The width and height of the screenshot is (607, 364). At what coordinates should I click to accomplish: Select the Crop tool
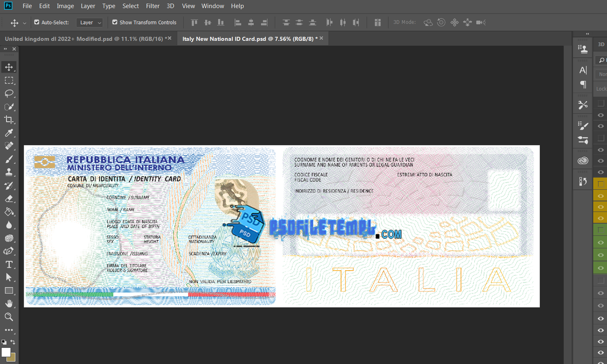[9, 119]
